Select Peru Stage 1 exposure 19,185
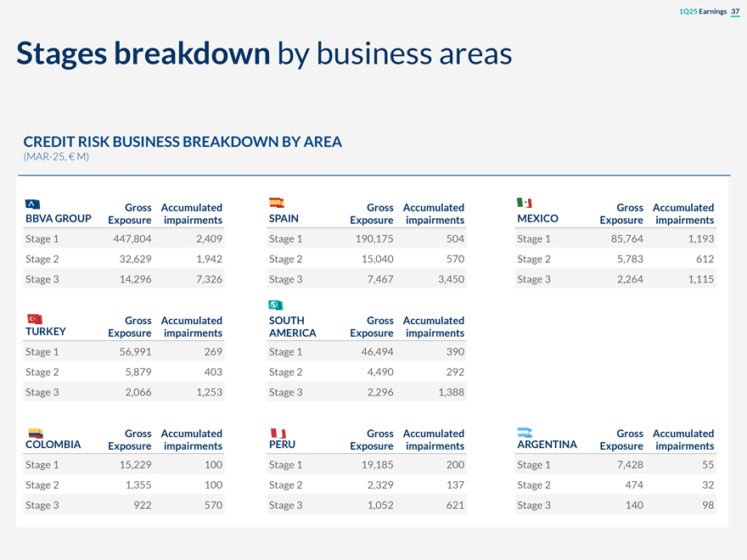The width and height of the screenshot is (747, 560). coord(377,465)
